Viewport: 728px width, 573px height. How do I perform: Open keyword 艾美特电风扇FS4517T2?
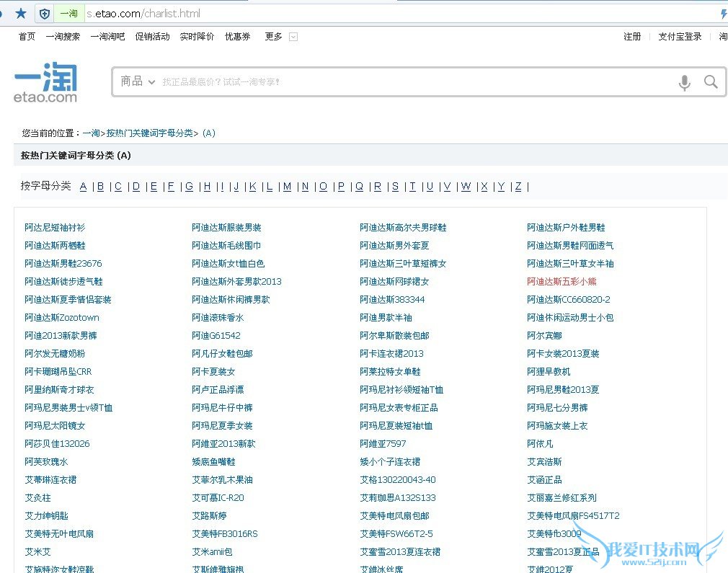[x=574, y=516]
